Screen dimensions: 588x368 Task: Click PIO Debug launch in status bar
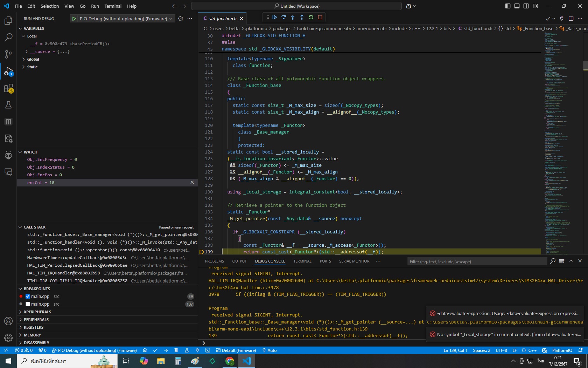(x=94, y=350)
